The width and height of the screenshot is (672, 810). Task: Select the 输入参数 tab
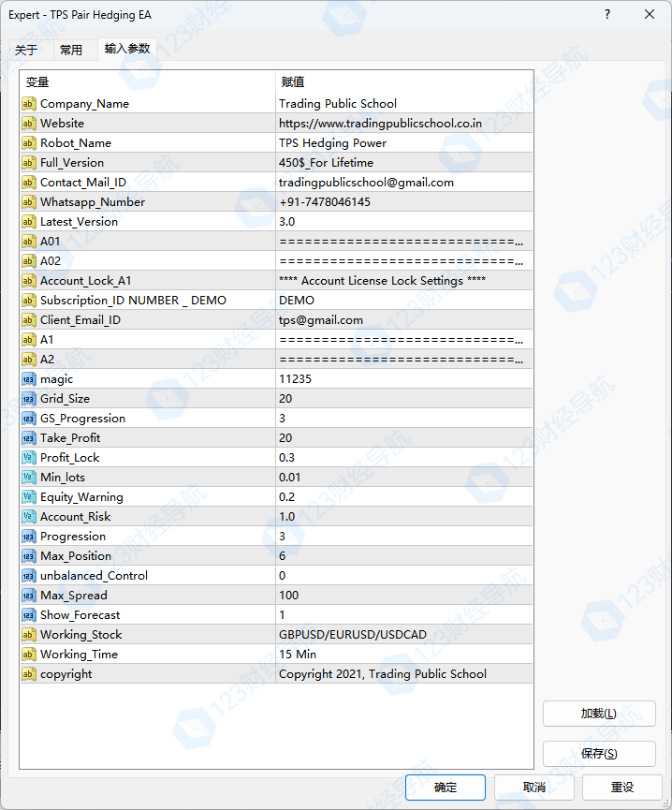click(x=127, y=49)
